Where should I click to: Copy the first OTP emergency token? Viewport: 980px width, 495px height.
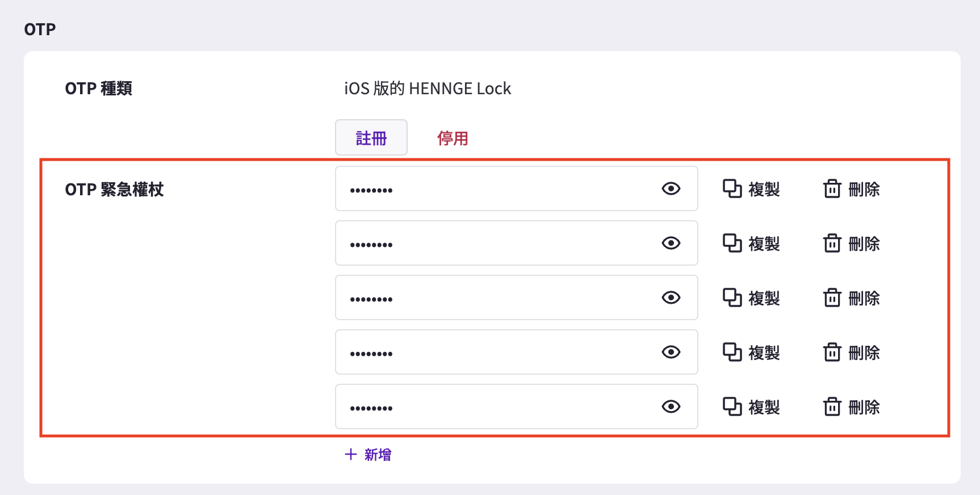[751, 189]
